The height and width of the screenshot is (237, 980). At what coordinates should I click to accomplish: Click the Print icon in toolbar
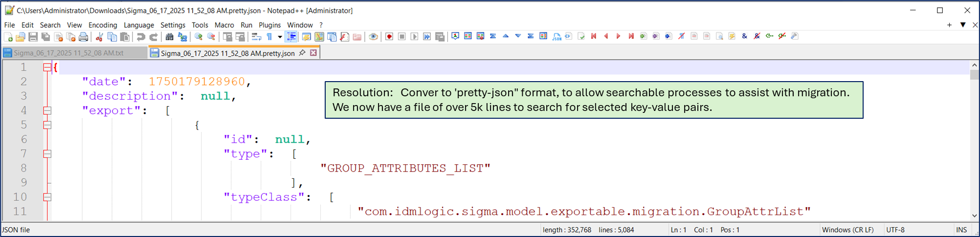pyautogui.click(x=84, y=37)
